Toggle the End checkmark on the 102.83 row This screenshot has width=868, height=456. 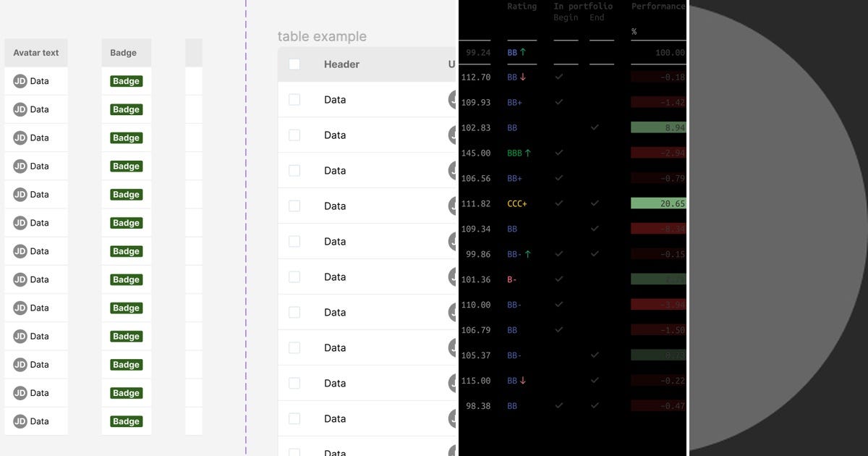click(595, 127)
